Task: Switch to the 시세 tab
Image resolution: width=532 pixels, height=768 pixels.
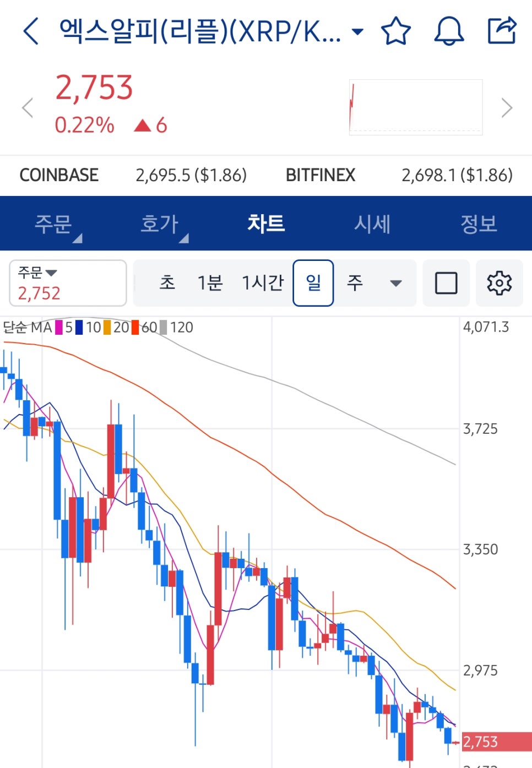Action: click(x=372, y=224)
